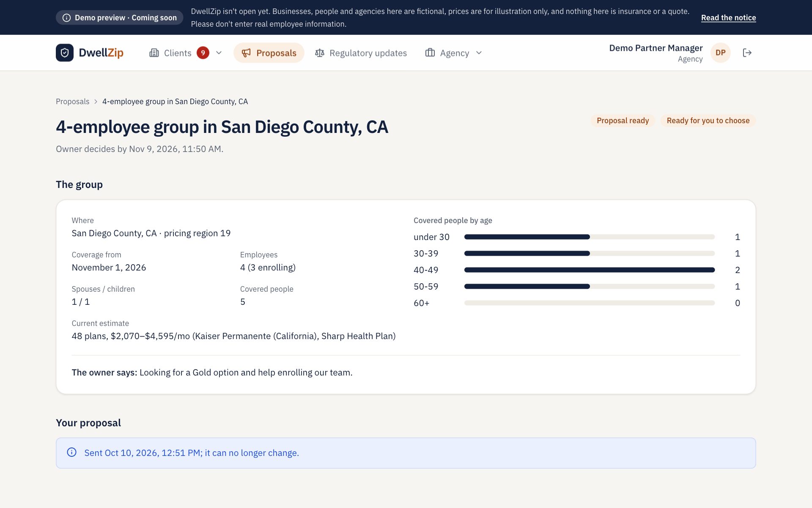Image resolution: width=812 pixels, height=508 pixels.
Task: Click the Agency briefcase icon
Action: [430, 53]
